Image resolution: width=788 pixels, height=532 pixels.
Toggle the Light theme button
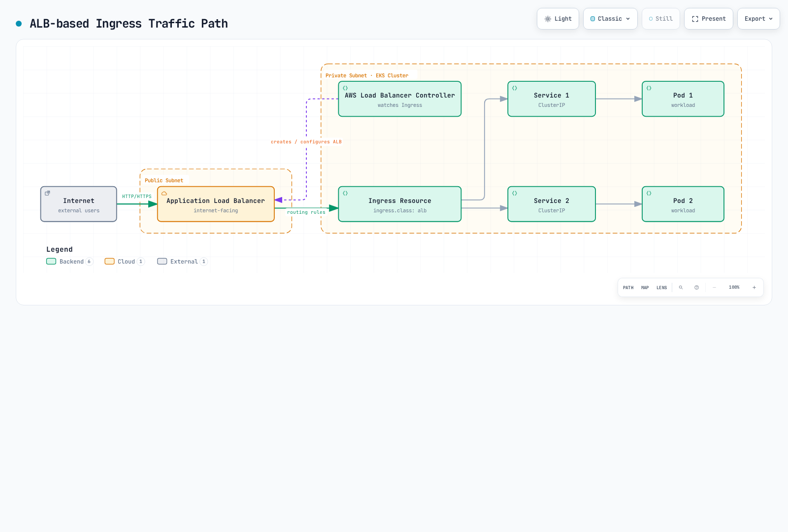point(558,19)
